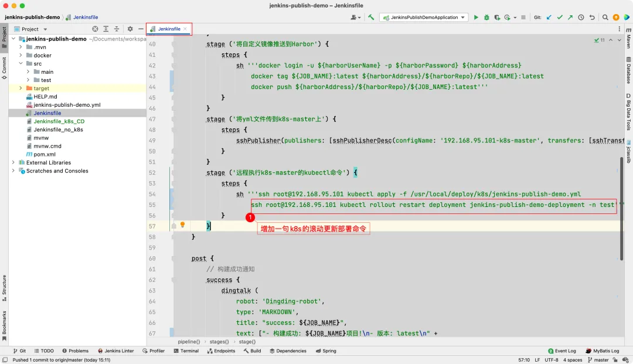Open the Git tool window tab
This screenshot has width=633, height=364.
coord(19,351)
